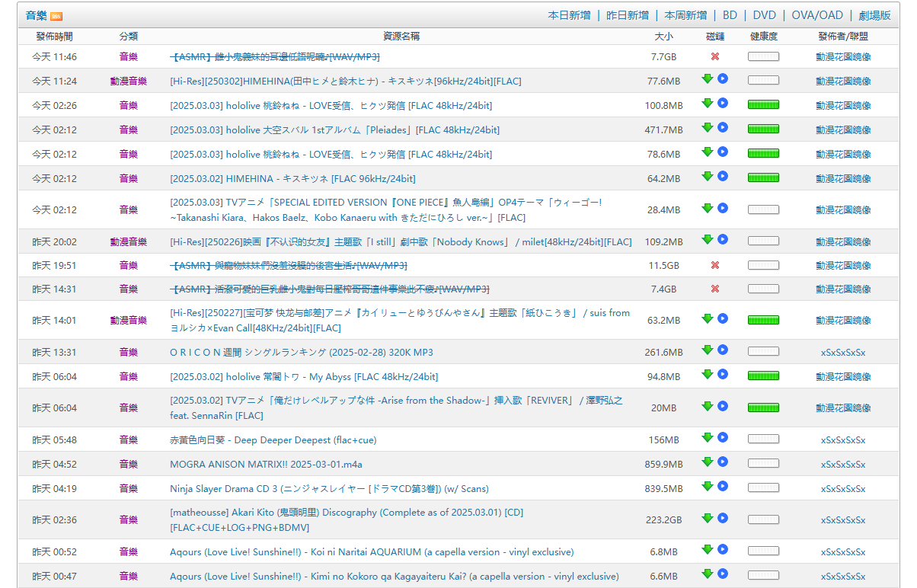Select the 本日新增 filter
917x588 pixels.
pyautogui.click(x=568, y=14)
